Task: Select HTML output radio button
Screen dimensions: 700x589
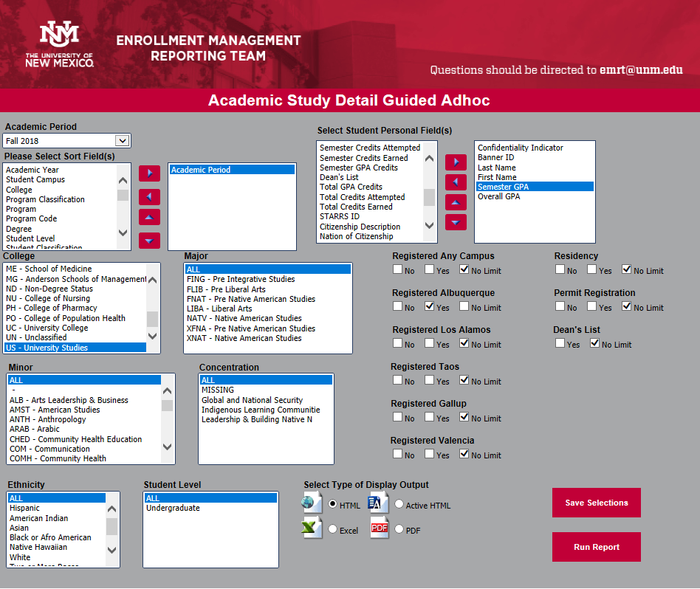Action: click(332, 504)
